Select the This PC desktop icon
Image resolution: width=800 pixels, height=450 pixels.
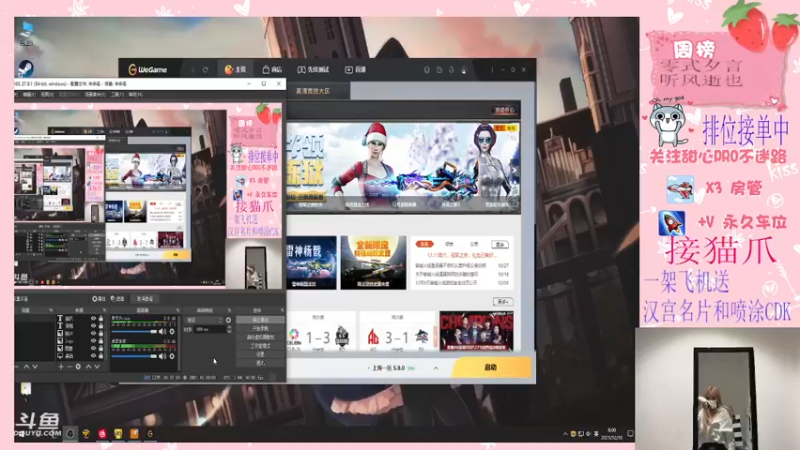(x=27, y=33)
